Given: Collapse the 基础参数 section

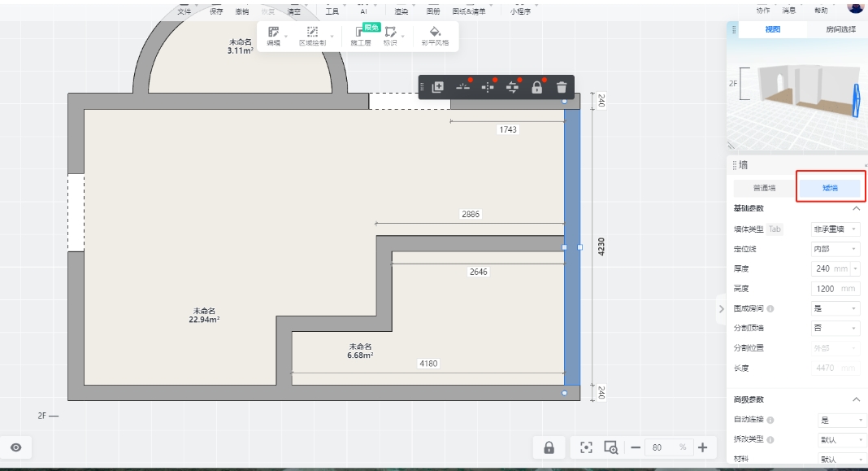Looking at the screenshot, I should (856, 208).
